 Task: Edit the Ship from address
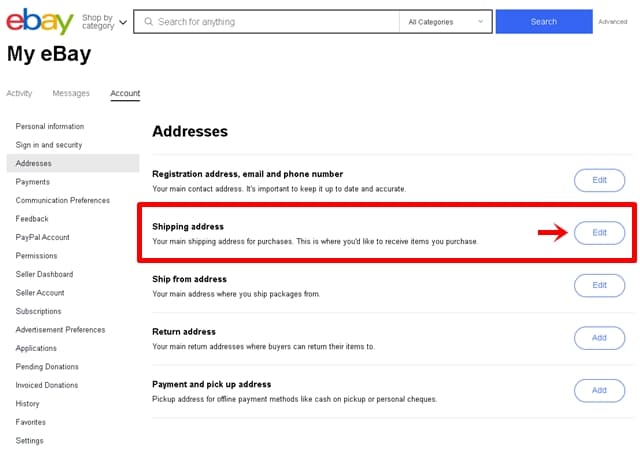[599, 285]
